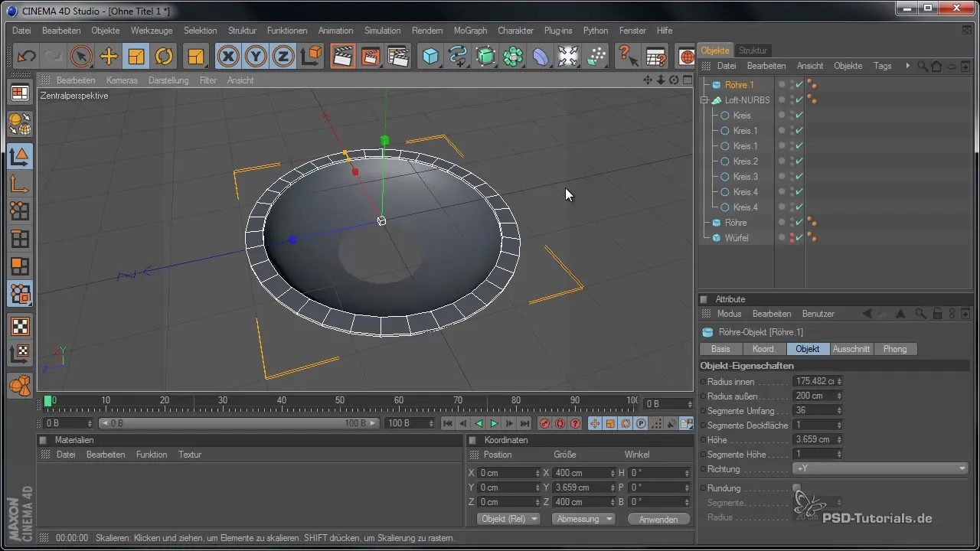Screen dimensions: 980x551
Task: Open the Objekt (Rel) dropdown
Action: tap(508, 519)
